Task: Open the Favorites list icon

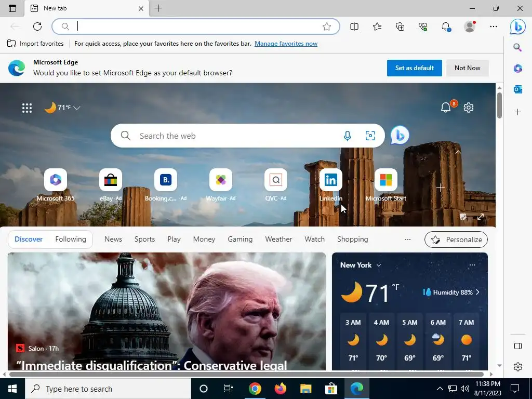Action: coord(377,26)
